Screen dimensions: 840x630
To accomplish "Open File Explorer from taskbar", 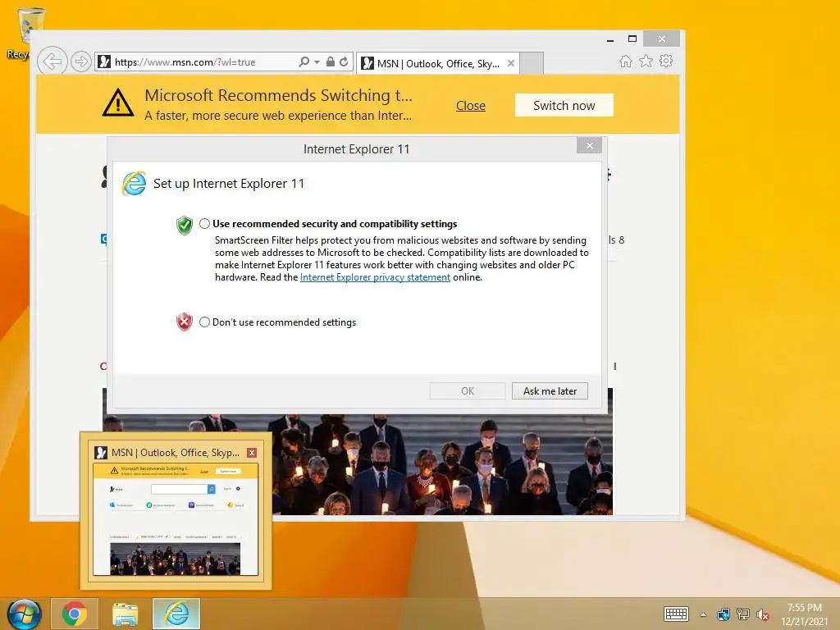I will [125, 614].
